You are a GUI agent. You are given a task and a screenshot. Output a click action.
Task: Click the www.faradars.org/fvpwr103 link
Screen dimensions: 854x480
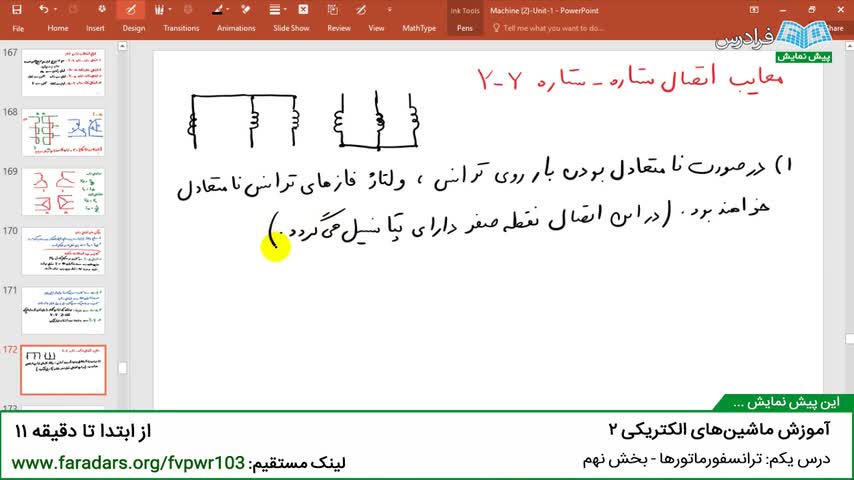click(128, 463)
